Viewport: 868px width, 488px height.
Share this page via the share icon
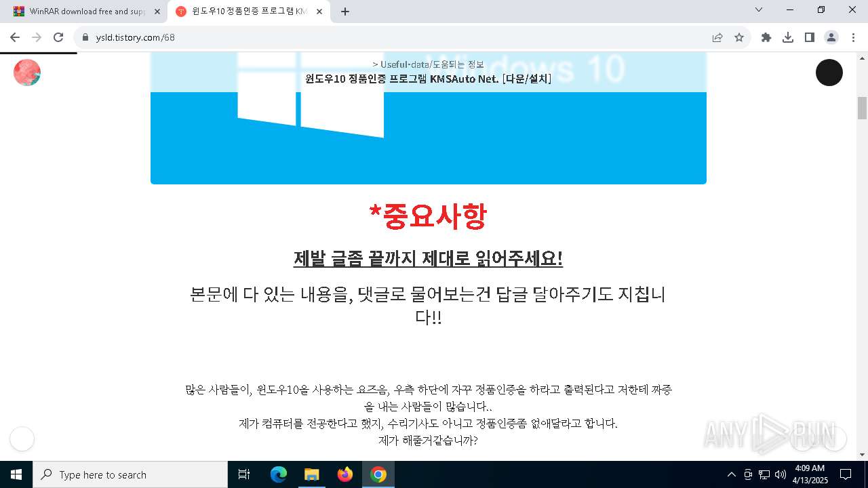717,37
